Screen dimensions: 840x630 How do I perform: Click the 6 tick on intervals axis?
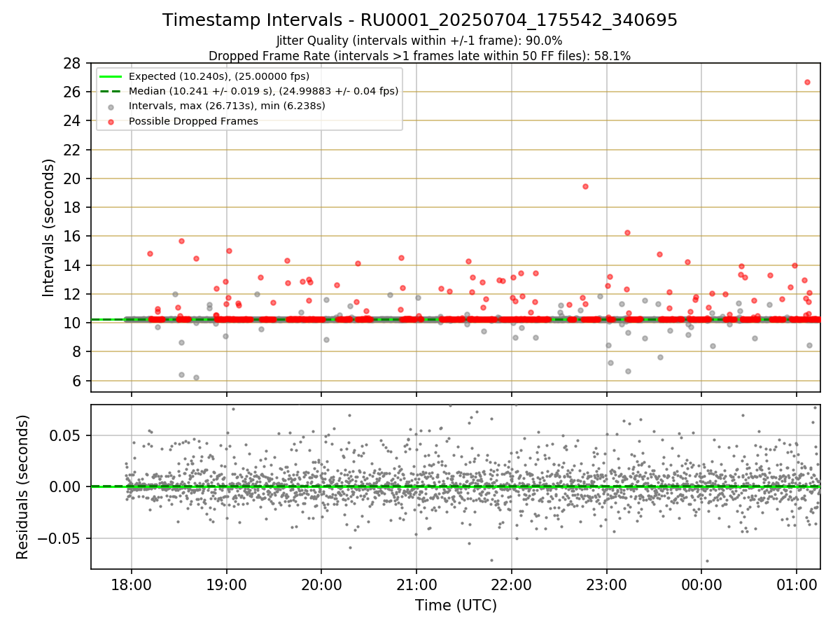tap(78, 381)
